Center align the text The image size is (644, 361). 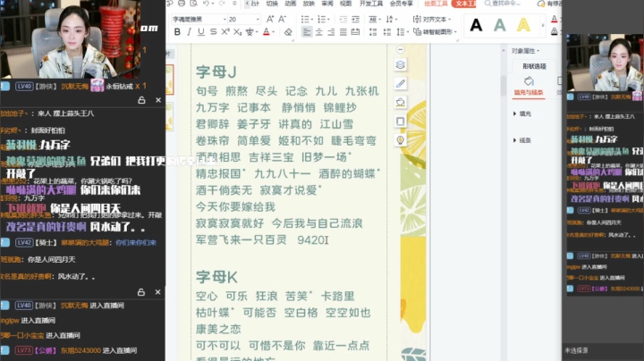coord(319,32)
